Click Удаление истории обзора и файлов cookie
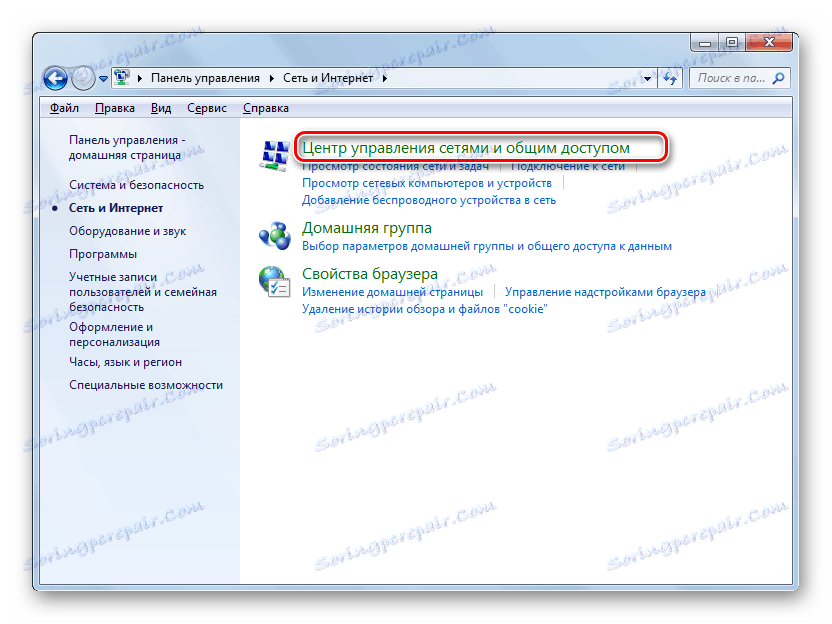Viewport: 832px width, 624px height. click(x=424, y=309)
